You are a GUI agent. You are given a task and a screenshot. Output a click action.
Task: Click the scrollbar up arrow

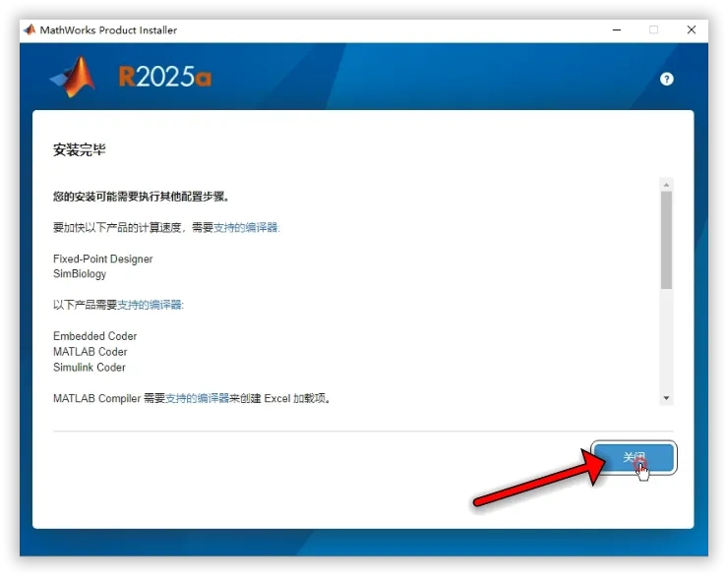(666, 185)
